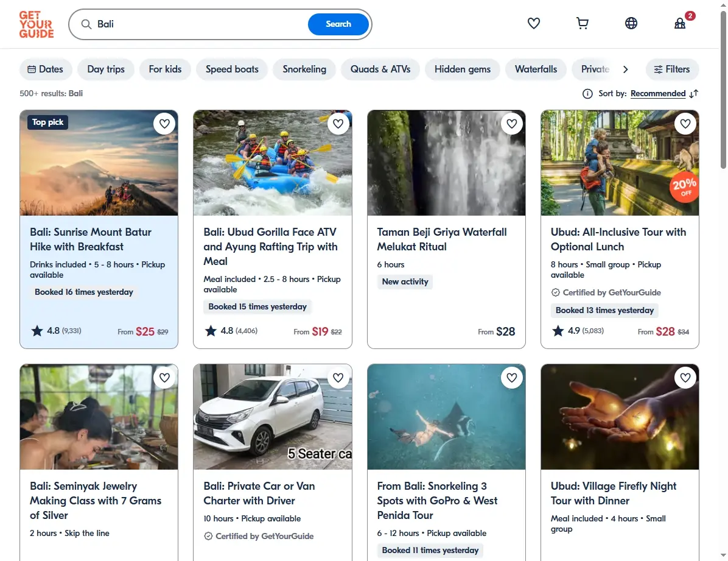
Task: Open the wishlist heart in header
Action: point(533,23)
